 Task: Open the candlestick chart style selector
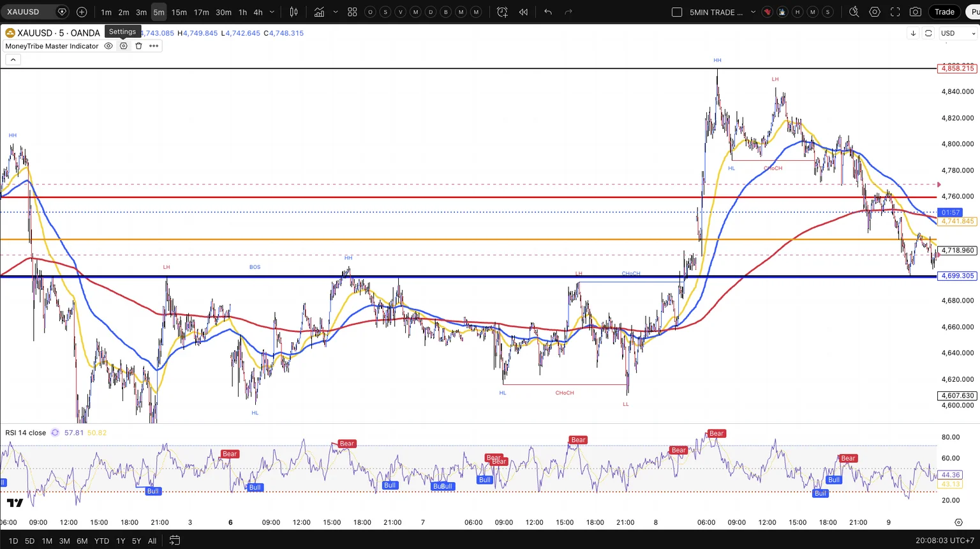point(293,12)
